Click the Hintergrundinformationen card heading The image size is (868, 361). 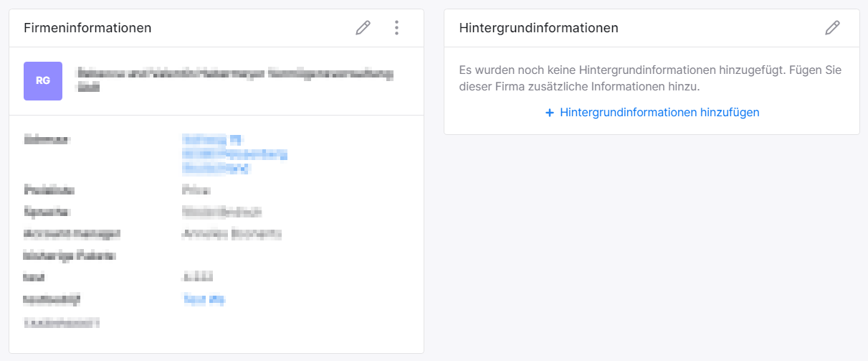[538, 28]
